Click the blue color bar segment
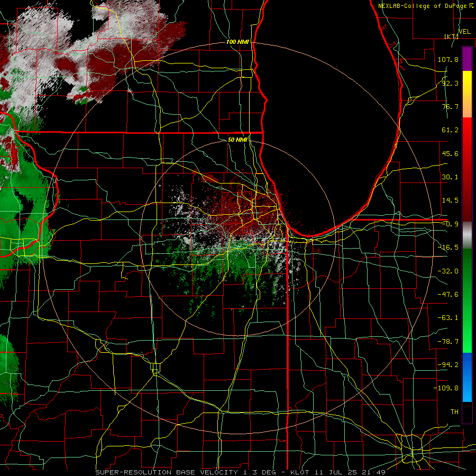This screenshot has width=476, height=476. pos(467,377)
